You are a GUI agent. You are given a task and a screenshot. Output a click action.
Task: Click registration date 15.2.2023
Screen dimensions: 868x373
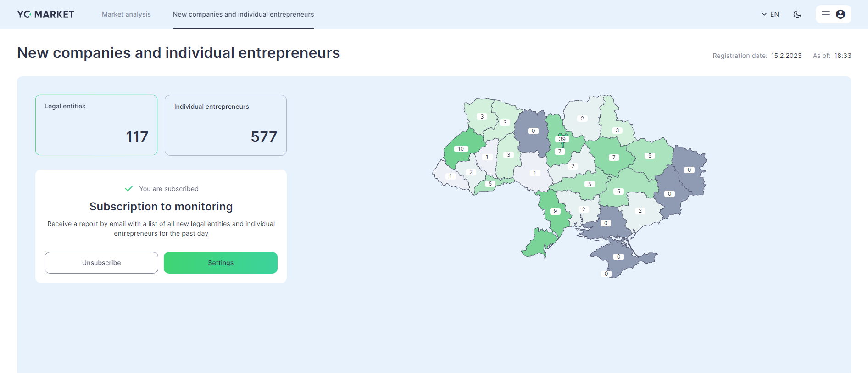pos(786,56)
